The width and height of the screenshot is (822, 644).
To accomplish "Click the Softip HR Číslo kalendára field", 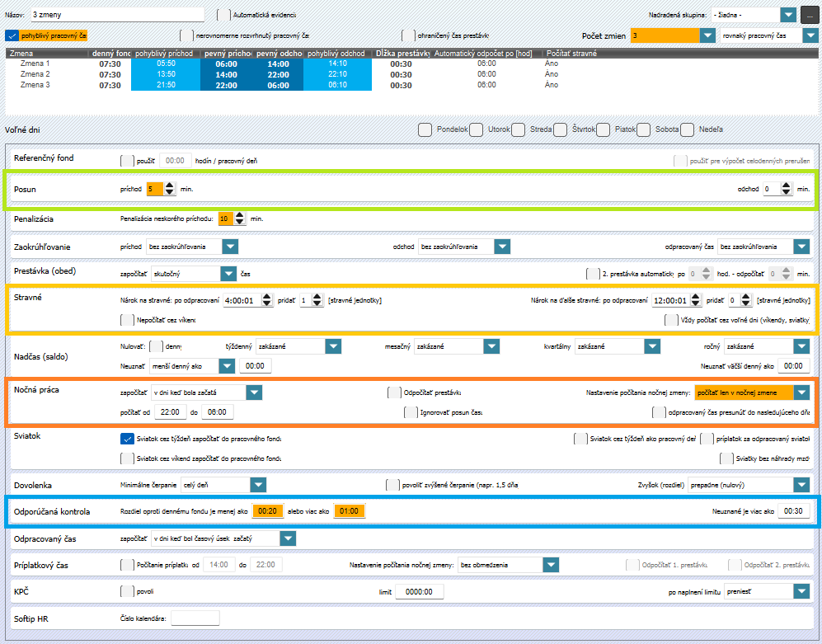I will pyautogui.click(x=195, y=618).
